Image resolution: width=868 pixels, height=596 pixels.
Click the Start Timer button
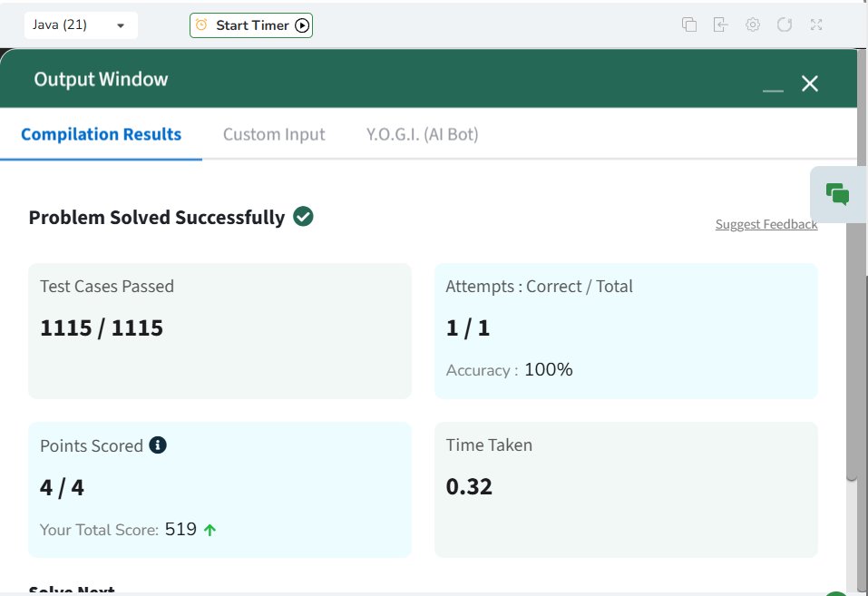(x=251, y=25)
